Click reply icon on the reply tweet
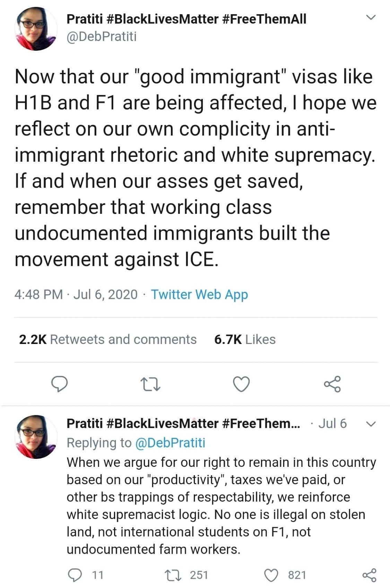The width and height of the screenshot is (390, 588). point(74,575)
